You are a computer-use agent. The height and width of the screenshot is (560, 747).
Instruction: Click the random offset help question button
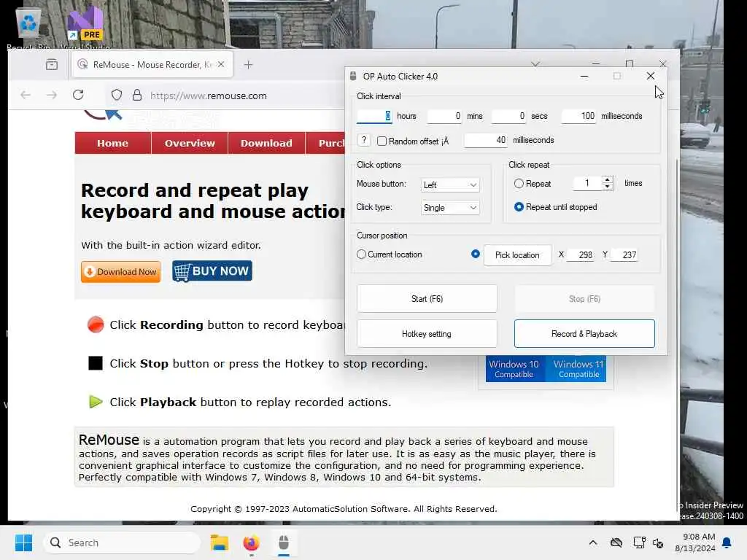pyautogui.click(x=364, y=140)
